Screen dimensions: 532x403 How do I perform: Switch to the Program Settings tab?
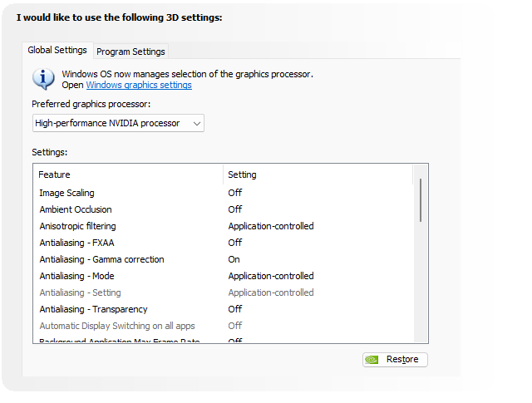131,52
